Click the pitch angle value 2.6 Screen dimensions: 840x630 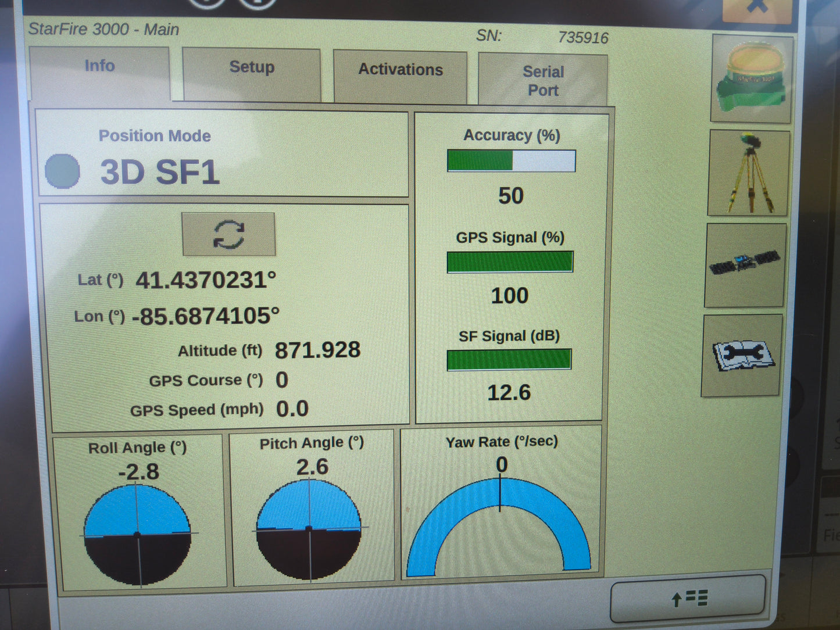312,467
